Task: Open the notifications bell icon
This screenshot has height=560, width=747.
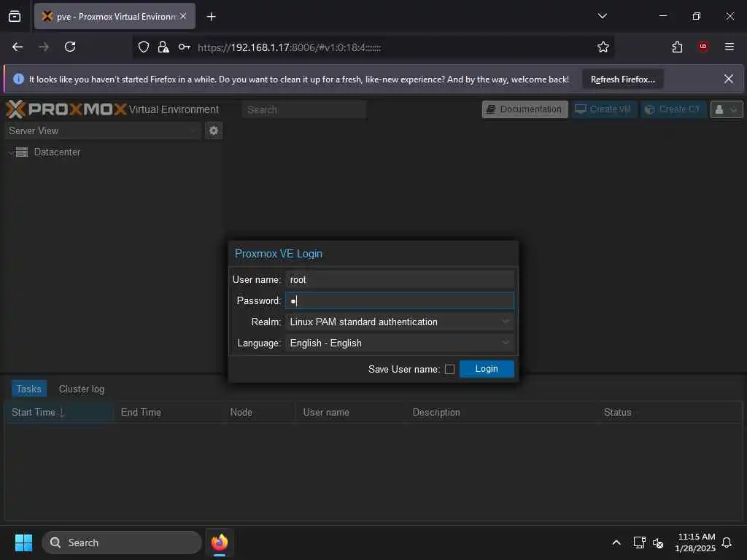Action: click(727, 542)
